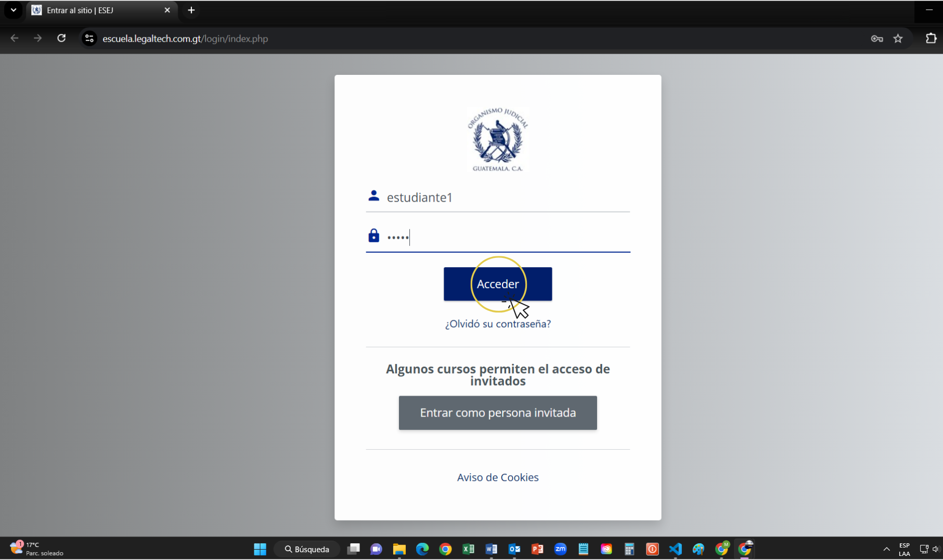The image size is (943, 560).
Task: Open the browser Extensions icon
Action: point(931,38)
